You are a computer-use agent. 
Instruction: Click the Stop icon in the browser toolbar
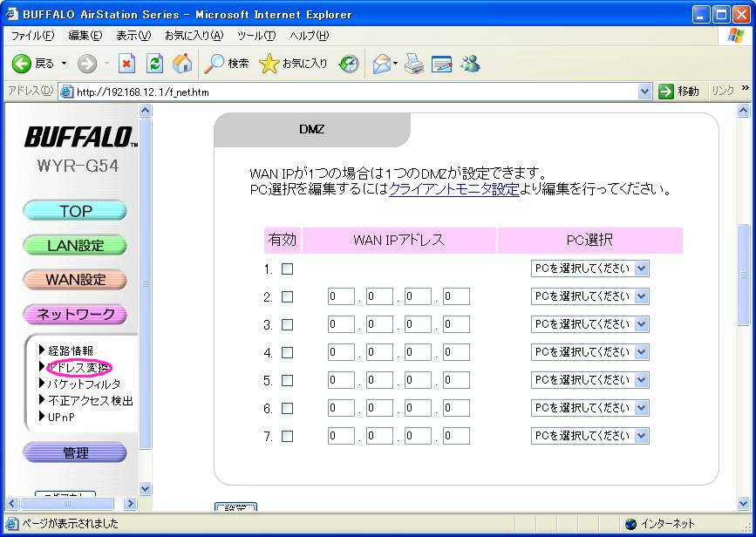coord(126,64)
